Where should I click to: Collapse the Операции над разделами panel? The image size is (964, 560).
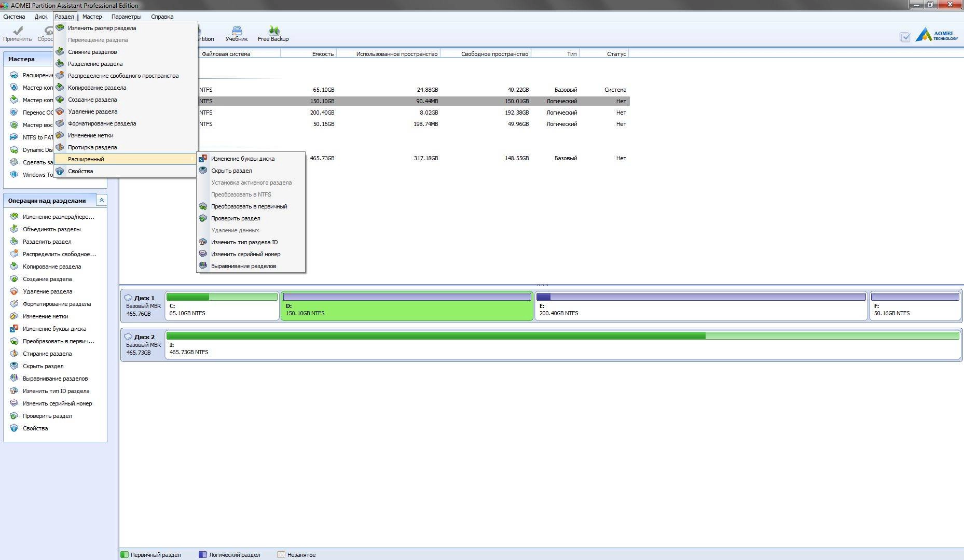(x=102, y=200)
